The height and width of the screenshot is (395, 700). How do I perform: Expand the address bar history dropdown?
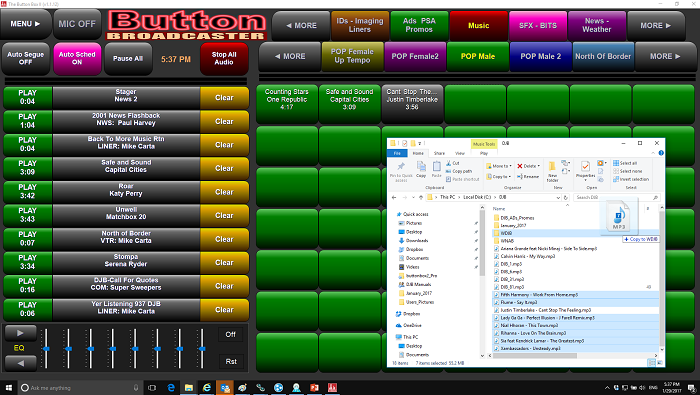(558, 197)
